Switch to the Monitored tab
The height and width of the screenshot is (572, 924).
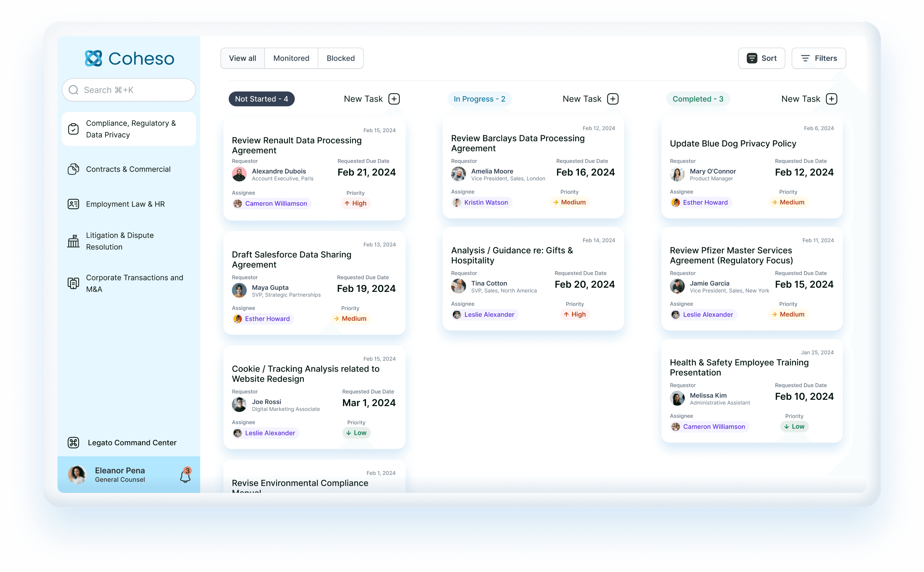291,58
